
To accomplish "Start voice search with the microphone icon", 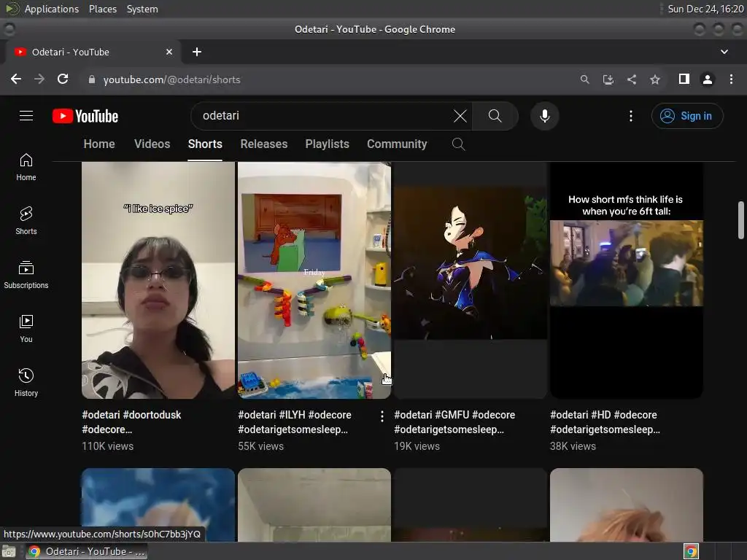I will (x=544, y=116).
